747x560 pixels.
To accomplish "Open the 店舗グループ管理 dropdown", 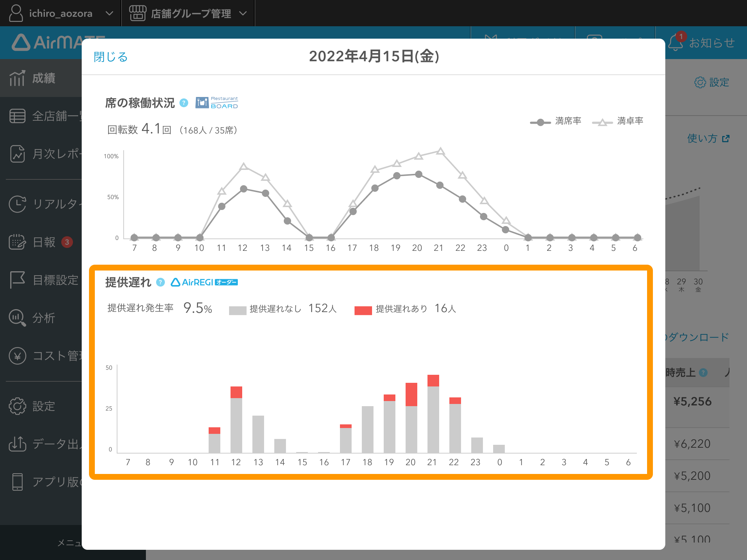I will pyautogui.click(x=188, y=13).
